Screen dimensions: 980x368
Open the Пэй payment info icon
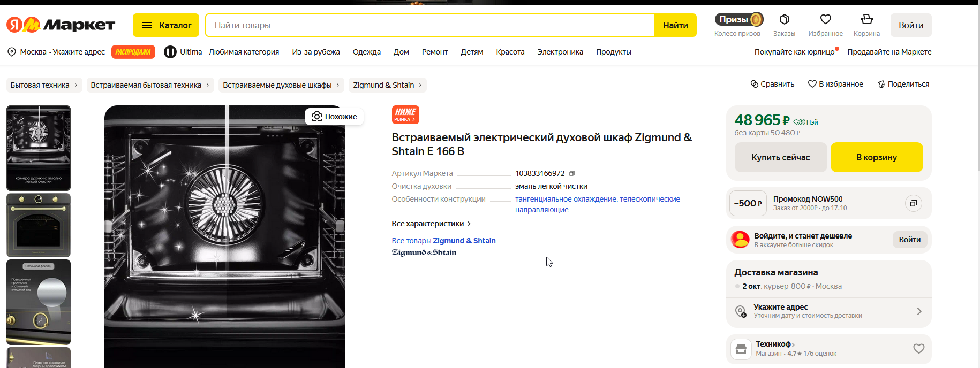click(x=806, y=122)
